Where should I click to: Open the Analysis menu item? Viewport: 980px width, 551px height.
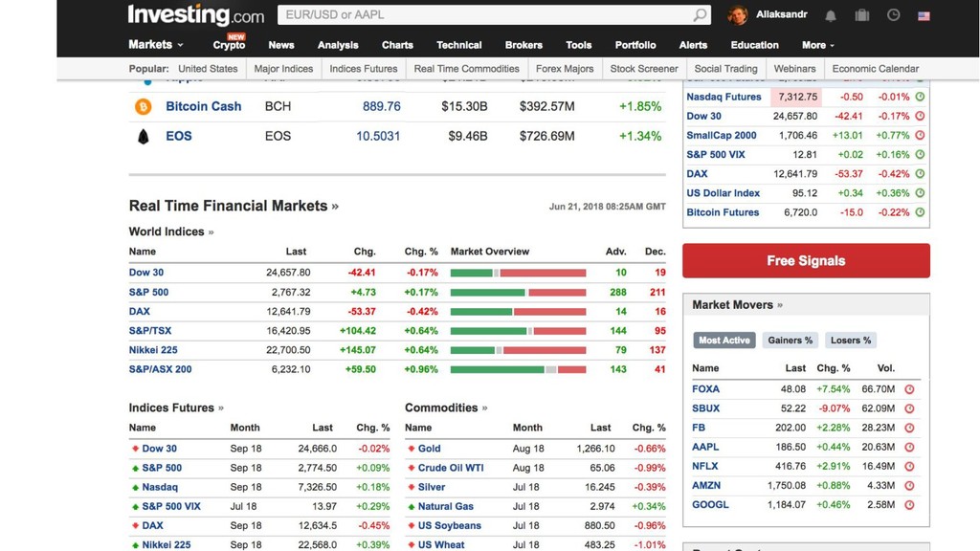[338, 45]
